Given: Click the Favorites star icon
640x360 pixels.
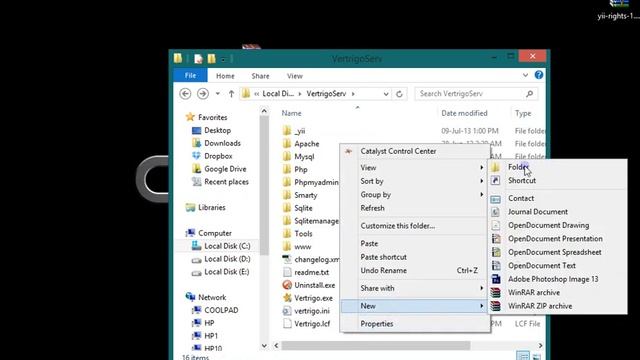Looking at the screenshot, I should [x=190, y=117].
